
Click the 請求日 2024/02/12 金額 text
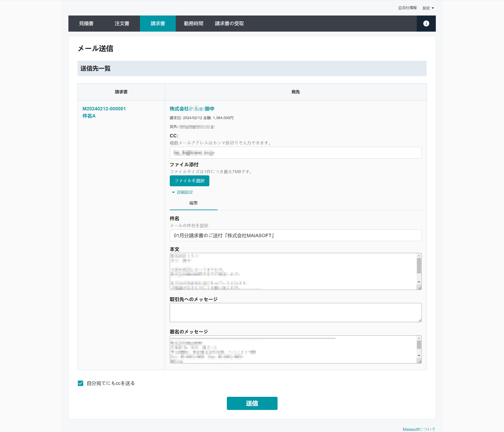201,118
